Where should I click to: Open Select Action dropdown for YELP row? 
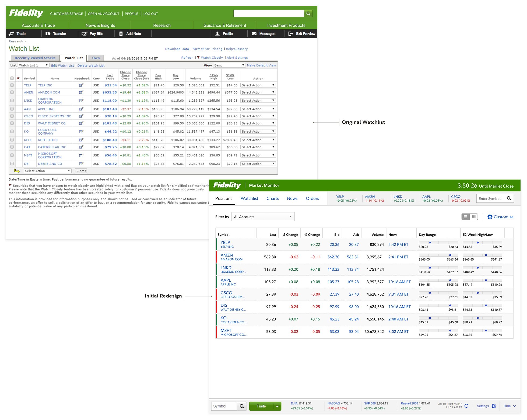tap(258, 85)
